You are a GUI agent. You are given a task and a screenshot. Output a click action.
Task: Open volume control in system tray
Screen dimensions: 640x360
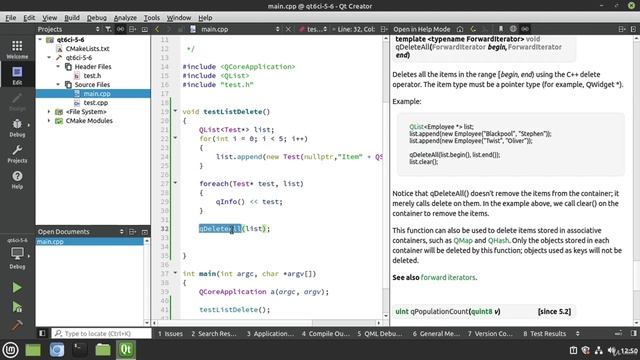[612, 350]
